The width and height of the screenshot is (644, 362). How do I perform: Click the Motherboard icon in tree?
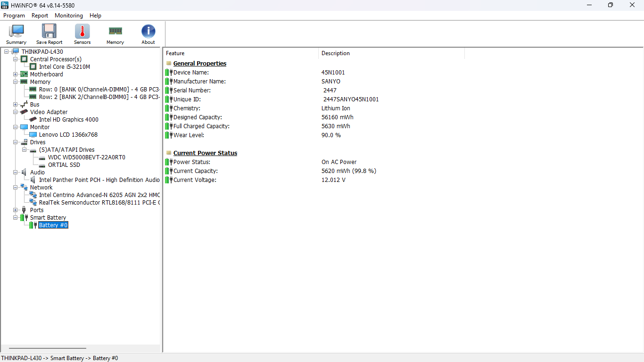click(x=24, y=74)
